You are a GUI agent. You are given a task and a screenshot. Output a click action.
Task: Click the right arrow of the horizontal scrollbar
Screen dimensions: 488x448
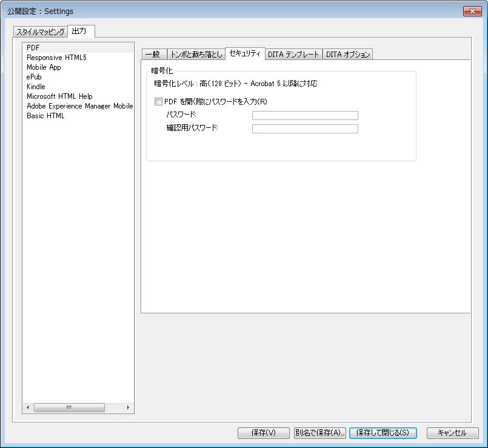click(127, 407)
